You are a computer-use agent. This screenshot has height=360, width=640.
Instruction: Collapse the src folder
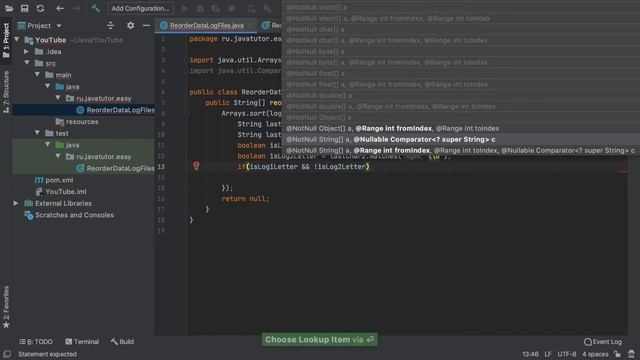[x=27, y=63]
